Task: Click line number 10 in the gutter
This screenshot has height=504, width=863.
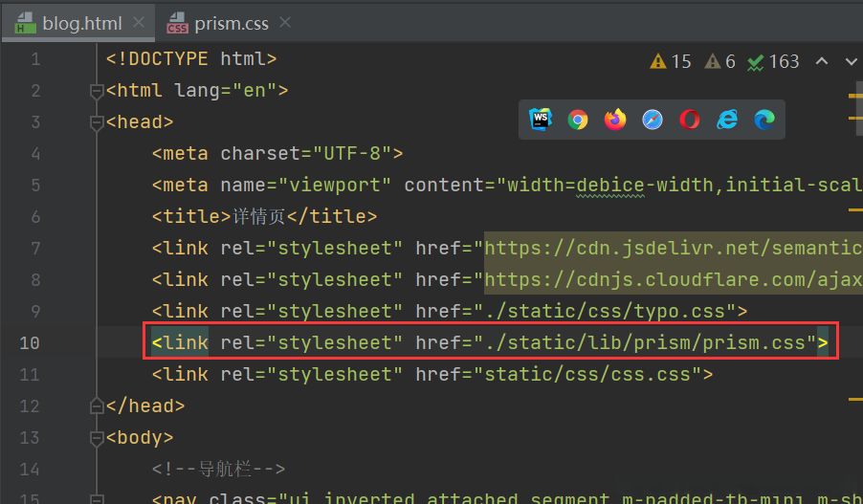Action: point(30,342)
